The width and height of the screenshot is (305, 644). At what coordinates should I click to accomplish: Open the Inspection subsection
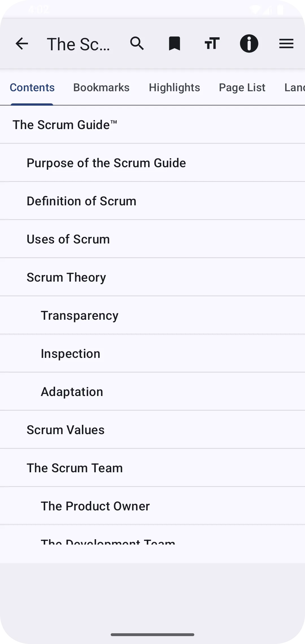coord(152,353)
